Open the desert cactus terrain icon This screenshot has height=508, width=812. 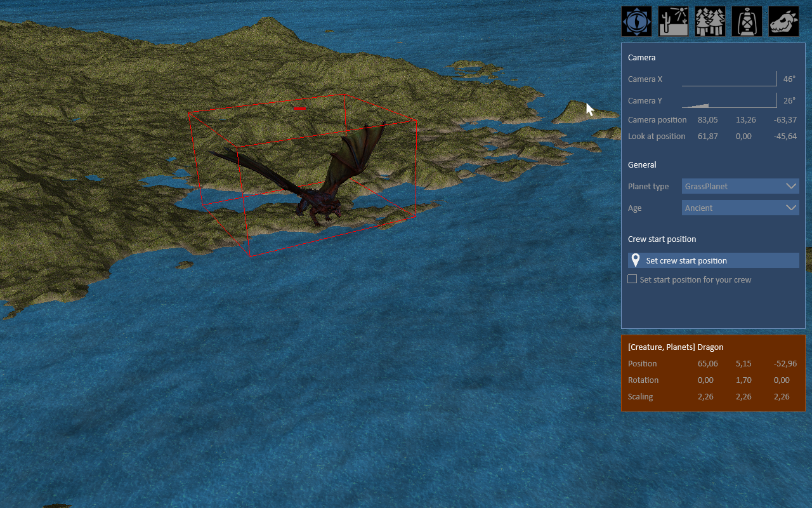click(x=674, y=21)
